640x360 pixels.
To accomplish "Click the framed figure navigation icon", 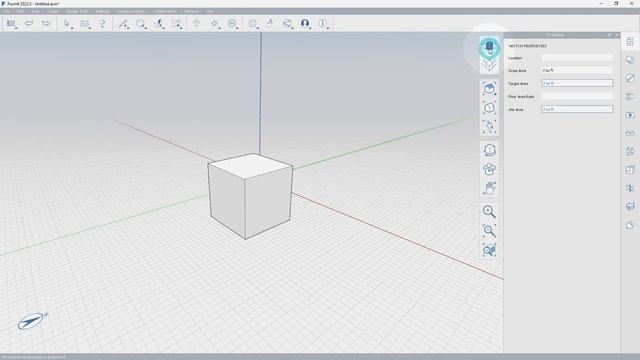I will tap(489, 127).
